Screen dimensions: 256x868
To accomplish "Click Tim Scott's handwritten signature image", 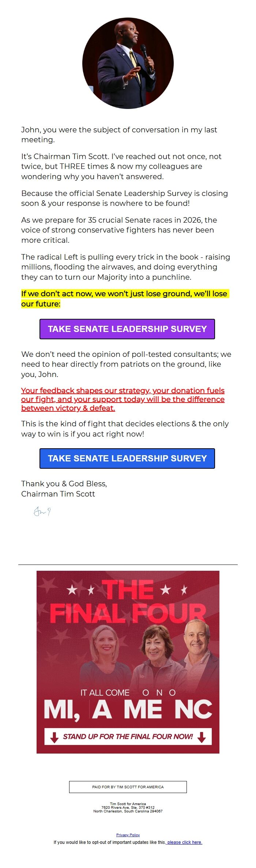I will coord(42,511).
